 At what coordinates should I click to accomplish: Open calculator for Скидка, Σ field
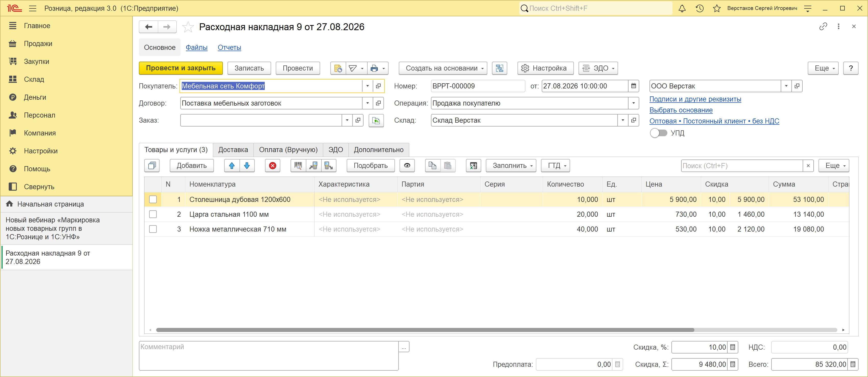[732, 364]
